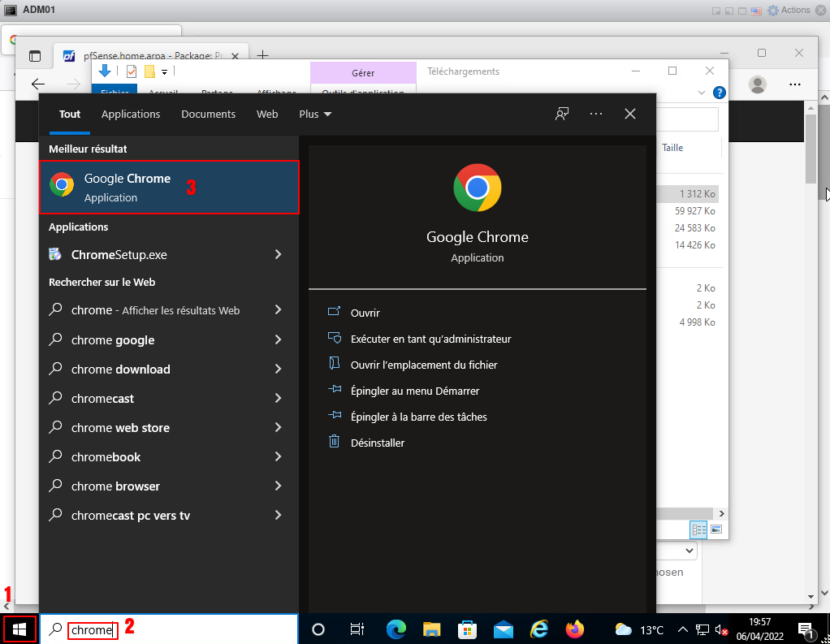The height and width of the screenshot is (644, 830).
Task: Click the Cortana circle icon
Action: point(318,629)
